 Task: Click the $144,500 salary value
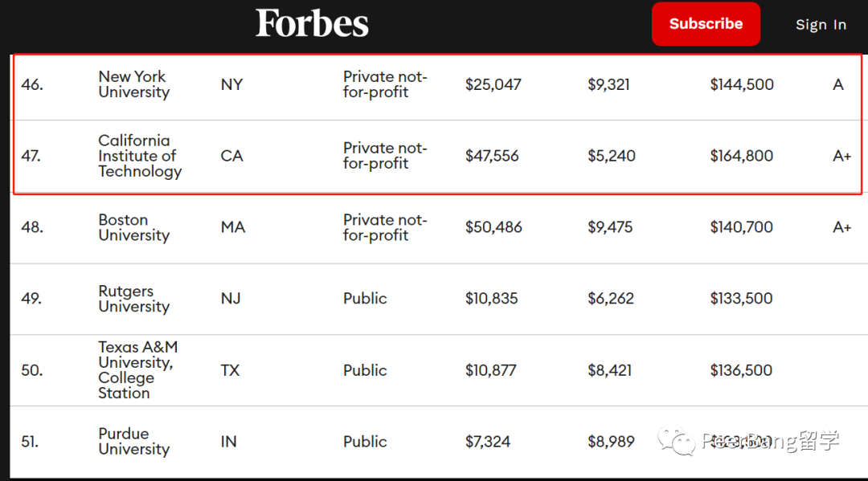(742, 84)
